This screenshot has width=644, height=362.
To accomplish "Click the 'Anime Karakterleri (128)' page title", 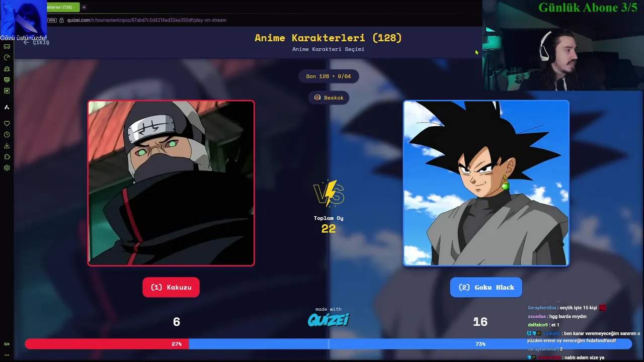I will [x=328, y=38].
